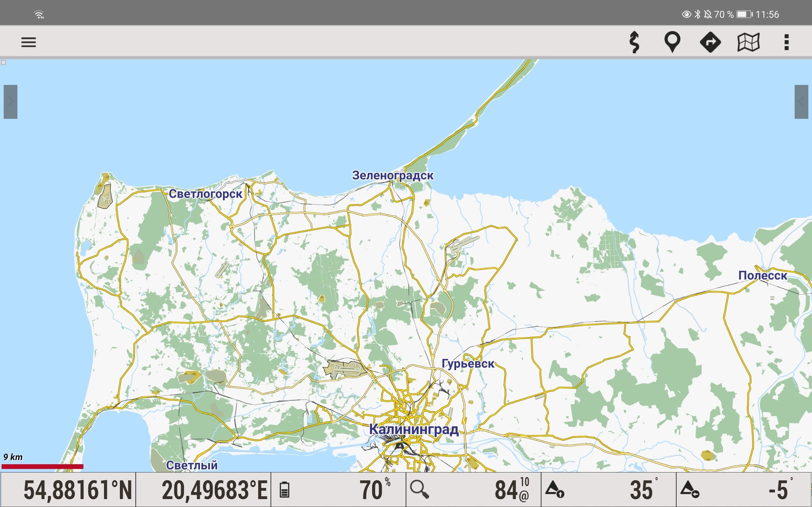Tap the Bluetooth status icon
This screenshot has height=507, width=812.
pos(697,15)
